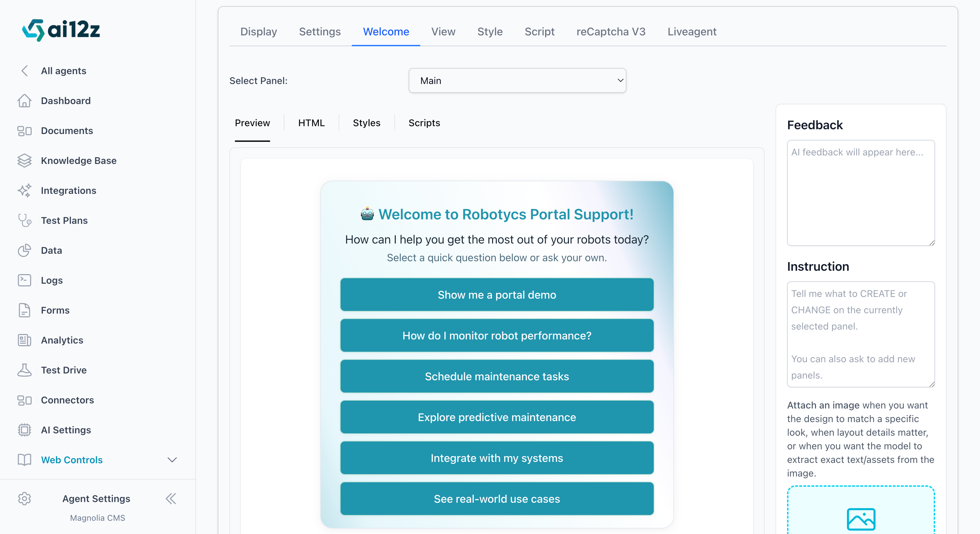The width and height of the screenshot is (980, 534).
Task: Expand the Web Controls chevron
Action: pos(172,460)
